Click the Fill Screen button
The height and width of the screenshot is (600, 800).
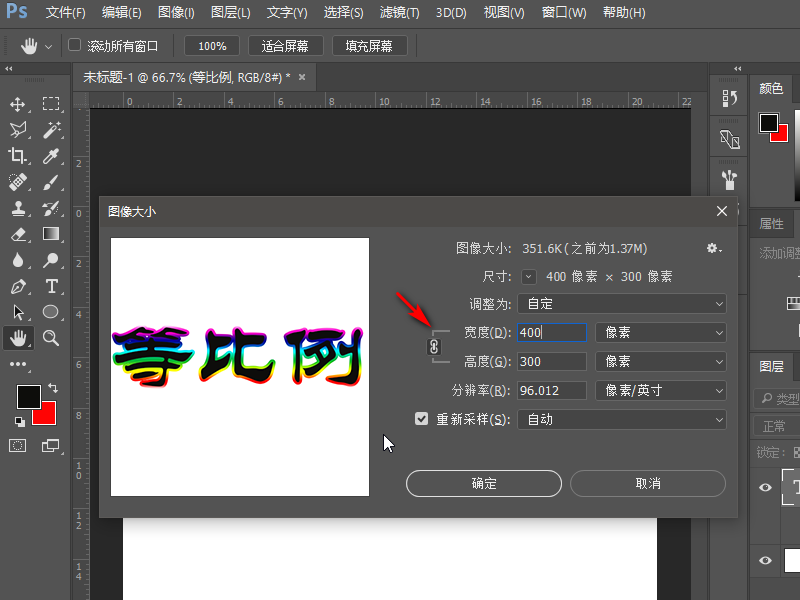coord(369,46)
